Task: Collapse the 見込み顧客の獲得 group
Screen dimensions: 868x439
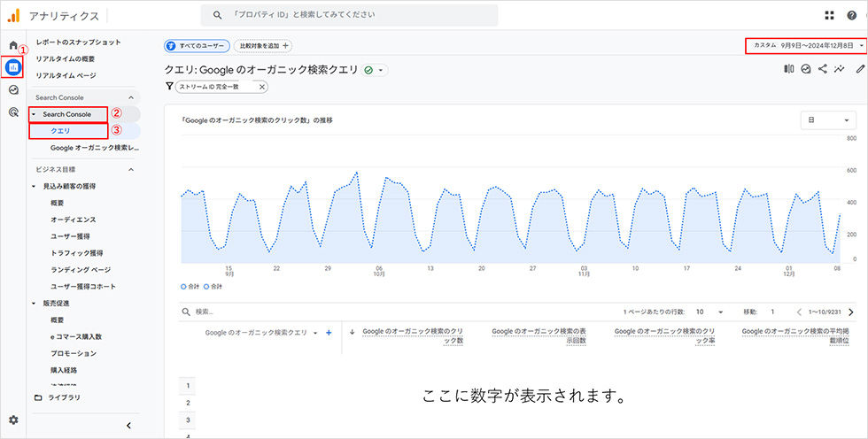Action: tap(35, 187)
